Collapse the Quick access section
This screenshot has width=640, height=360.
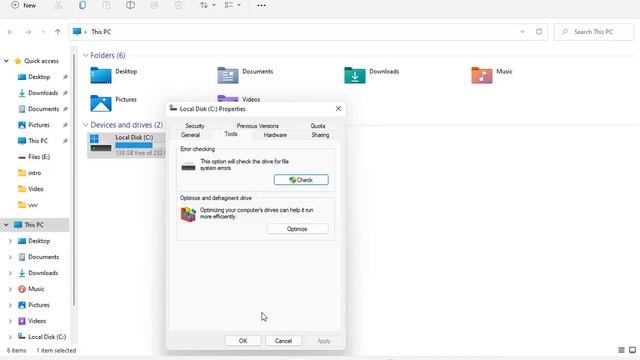6,61
